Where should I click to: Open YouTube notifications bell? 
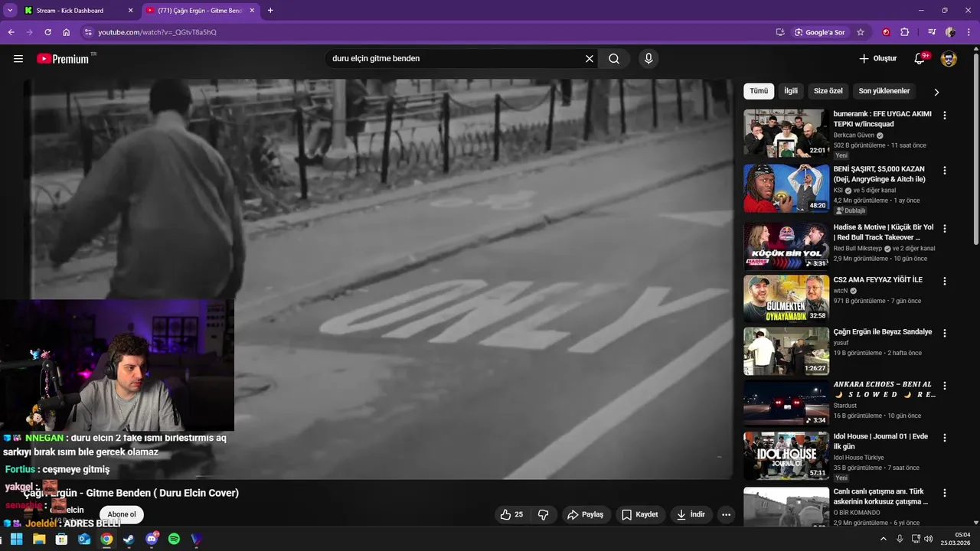920,59
